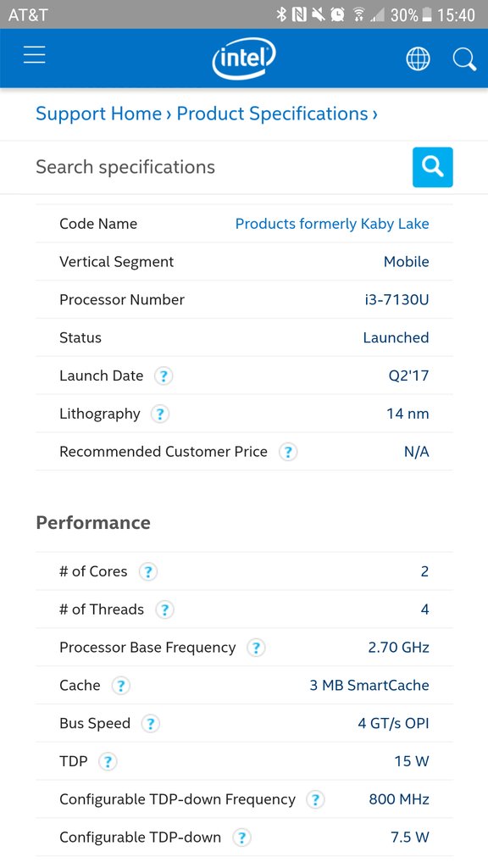Show Lithography help tooltip
Image resolution: width=488 pixels, height=868 pixels.
[160, 414]
